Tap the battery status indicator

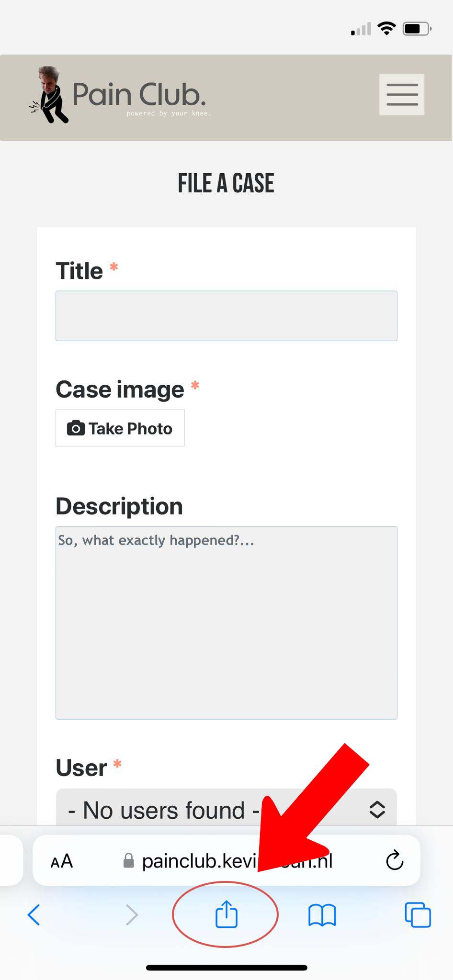tap(417, 29)
